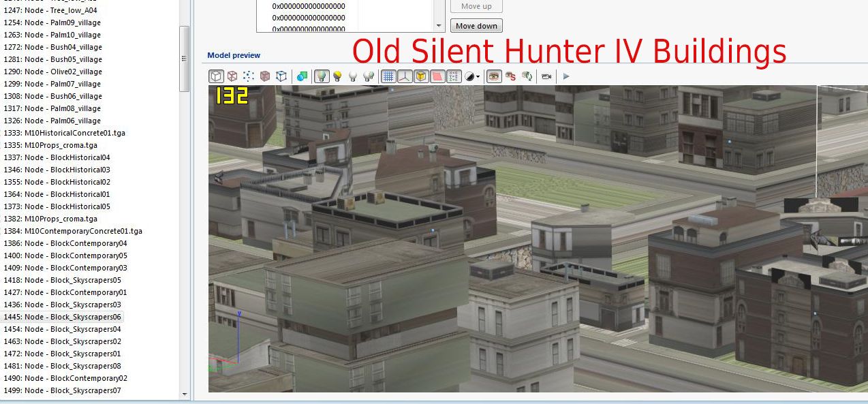868x404 pixels.
Task: Click the blue sphere and green square icon
Action: coord(302,76)
